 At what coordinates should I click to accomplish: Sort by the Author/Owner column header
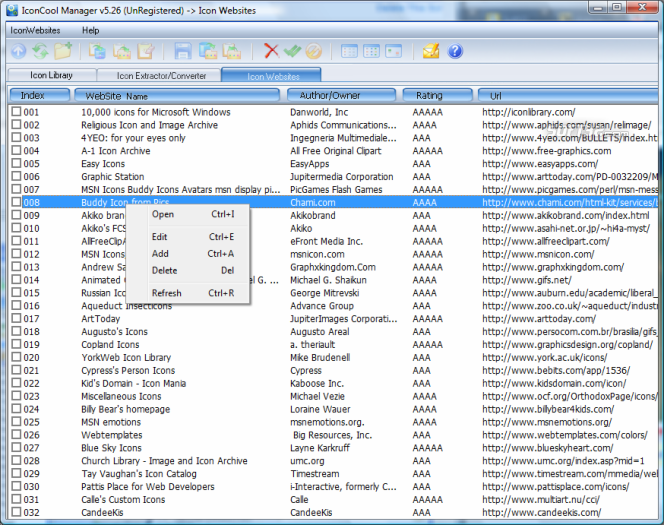coord(341,96)
